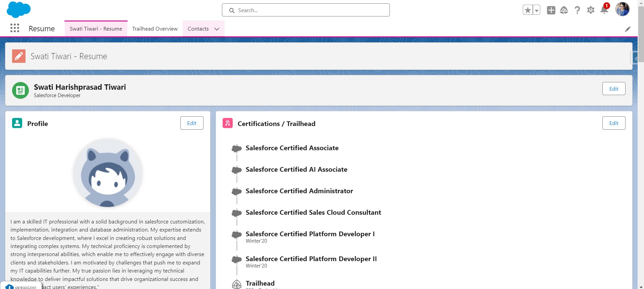The image size is (644, 289).
Task: Click the orange pencil page header icon
Action: point(19,56)
